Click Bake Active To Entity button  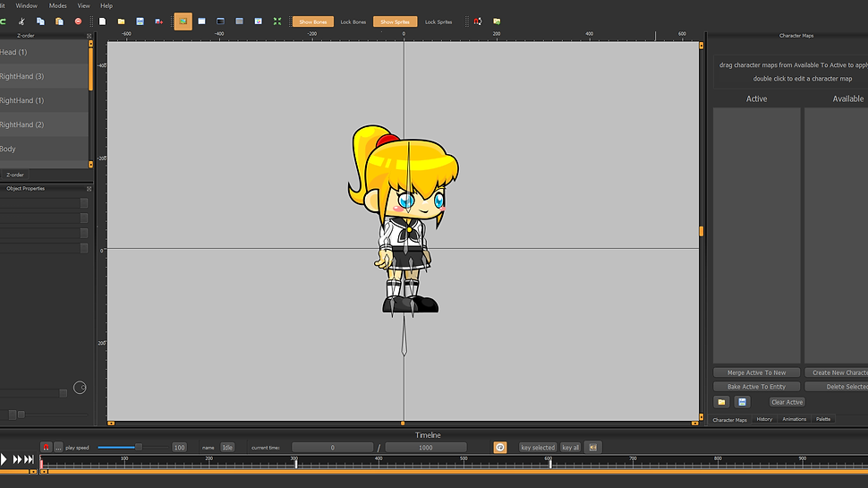tap(756, 387)
